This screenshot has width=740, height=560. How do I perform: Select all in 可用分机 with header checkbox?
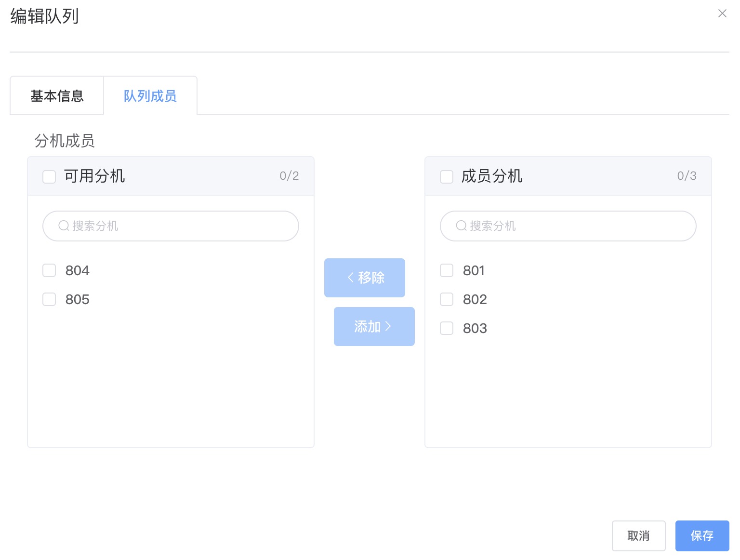49,176
